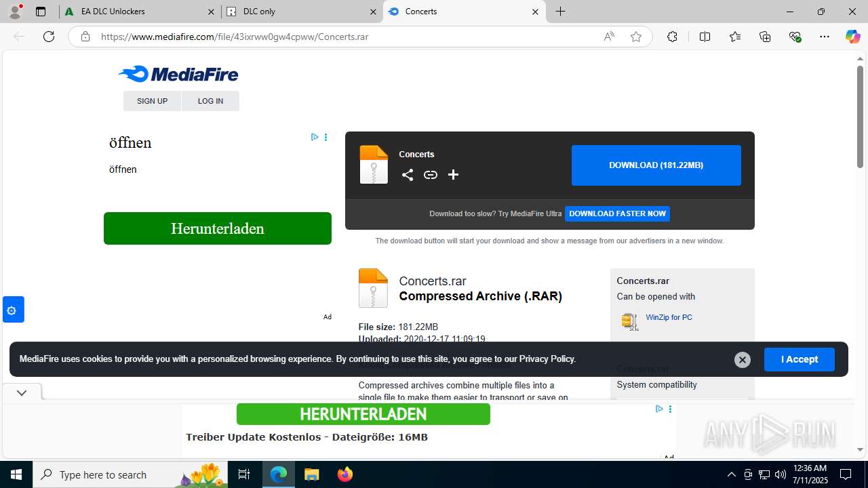Open AdChoices icon on bottom banner
The image size is (868, 488).
click(x=659, y=409)
